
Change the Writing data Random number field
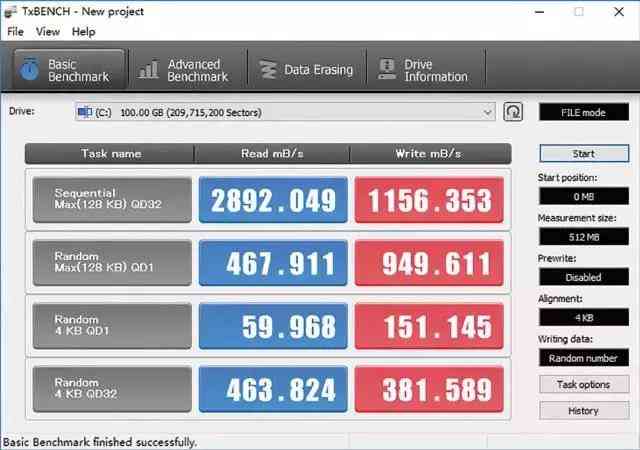click(x=583, y=357)
